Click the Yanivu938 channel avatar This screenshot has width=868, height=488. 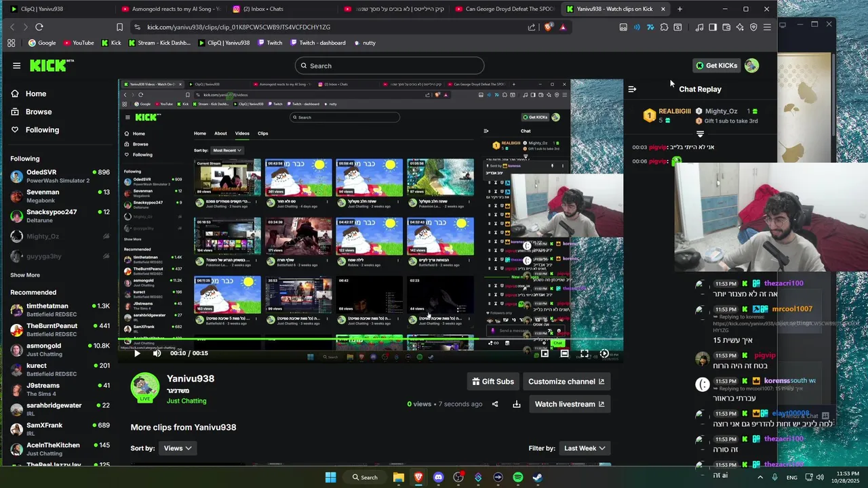pyautogui.click(x=144, y=386)
